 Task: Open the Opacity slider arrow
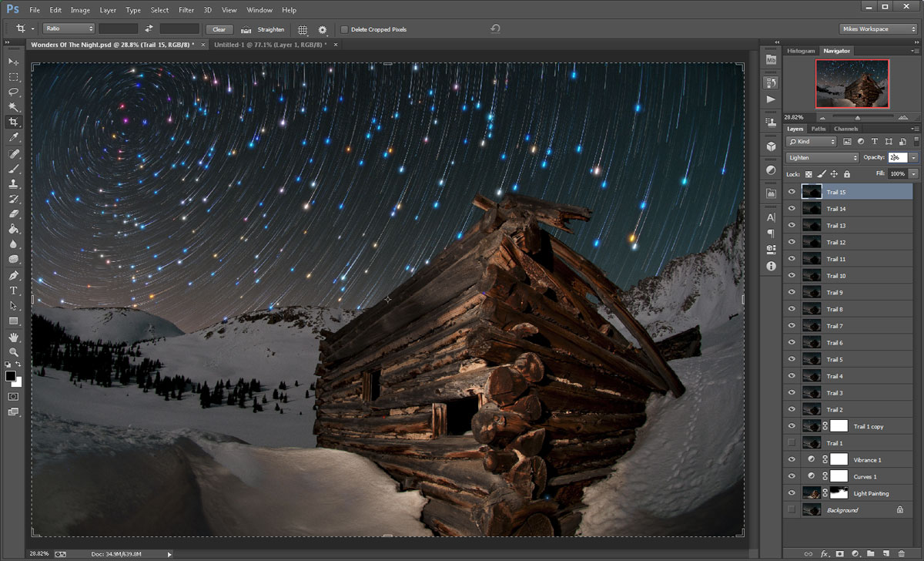pyautogui.click(x=913, y=157)
